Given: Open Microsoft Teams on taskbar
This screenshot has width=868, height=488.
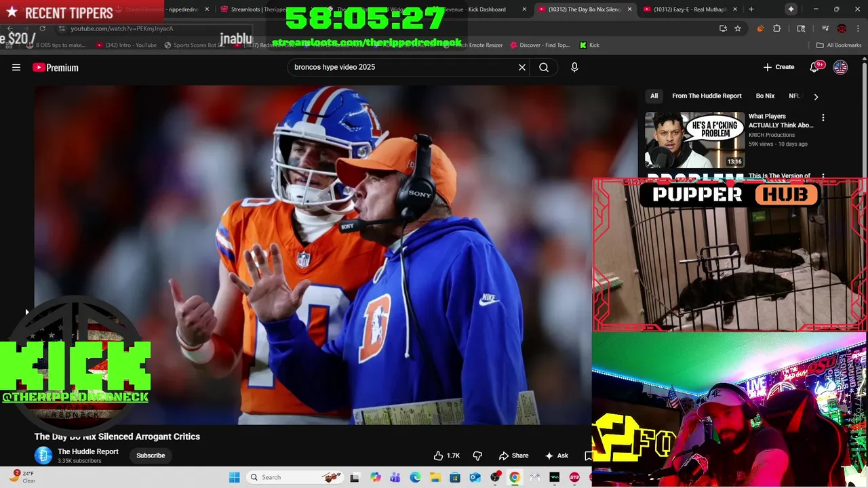Looking at the screenshot, I should [x=395, y=477].
